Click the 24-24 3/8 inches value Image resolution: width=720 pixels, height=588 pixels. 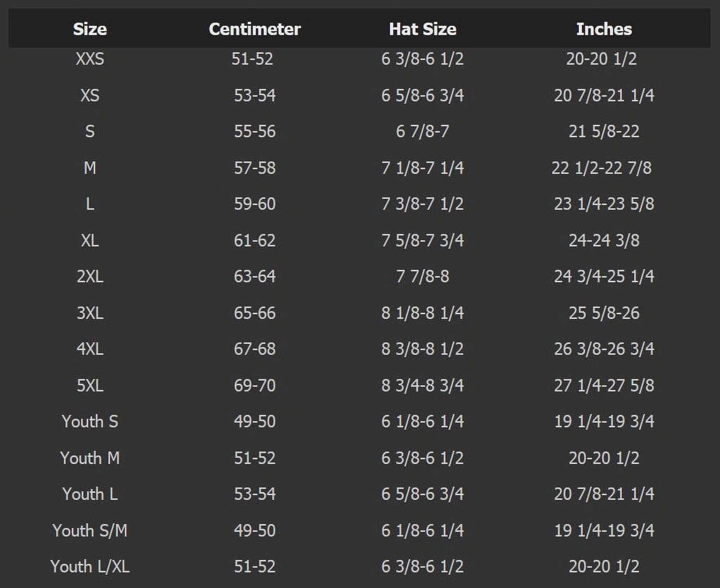[x=604, y=240]
